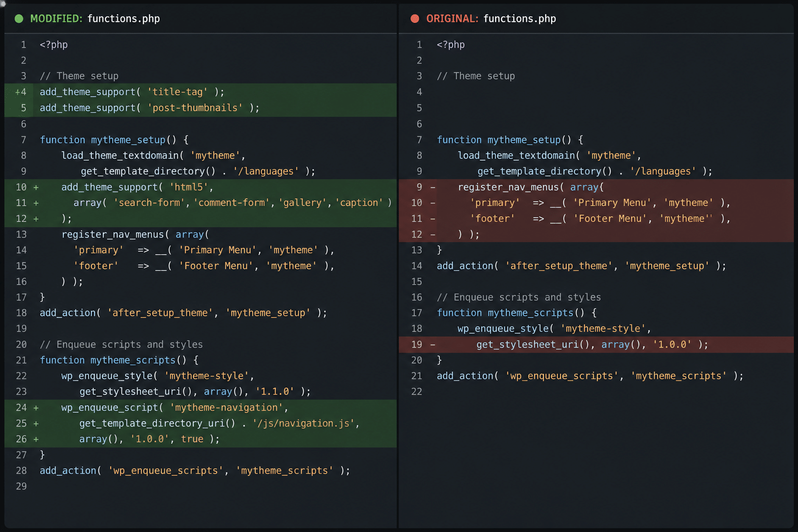
Task: Click '+4' gutter number in modified pane
Action: [21, 92]
